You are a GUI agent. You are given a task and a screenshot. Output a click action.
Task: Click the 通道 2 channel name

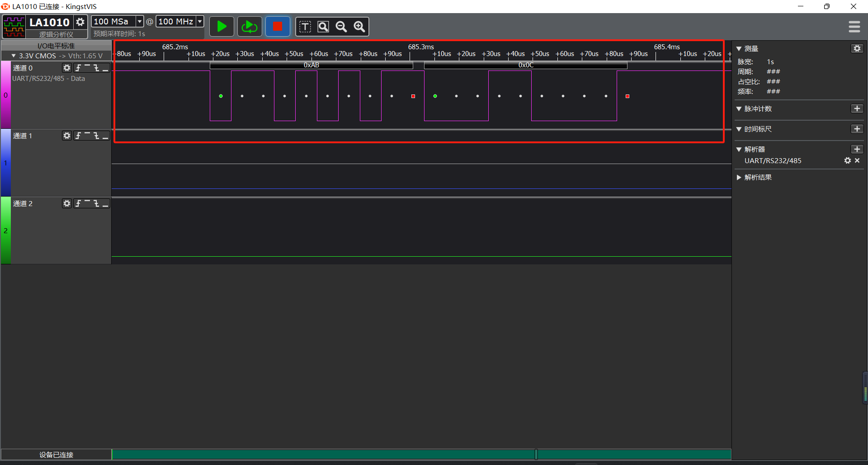tap(23, 203)
